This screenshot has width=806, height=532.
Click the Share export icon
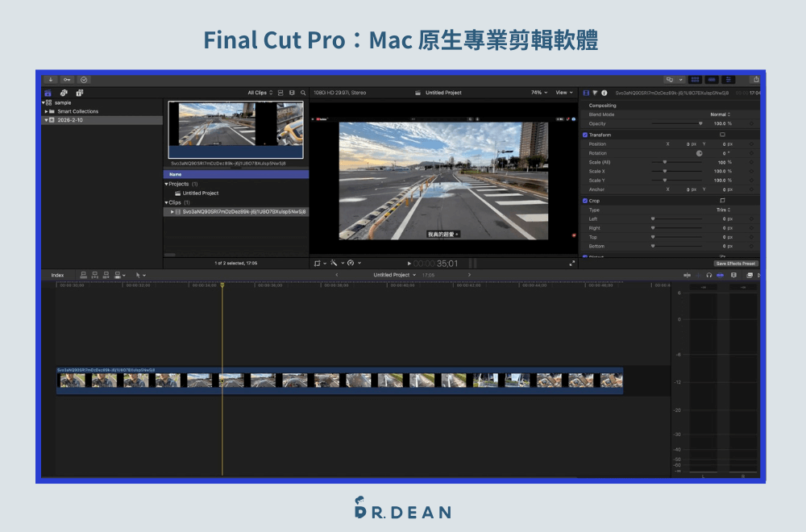tap(756, 80)
